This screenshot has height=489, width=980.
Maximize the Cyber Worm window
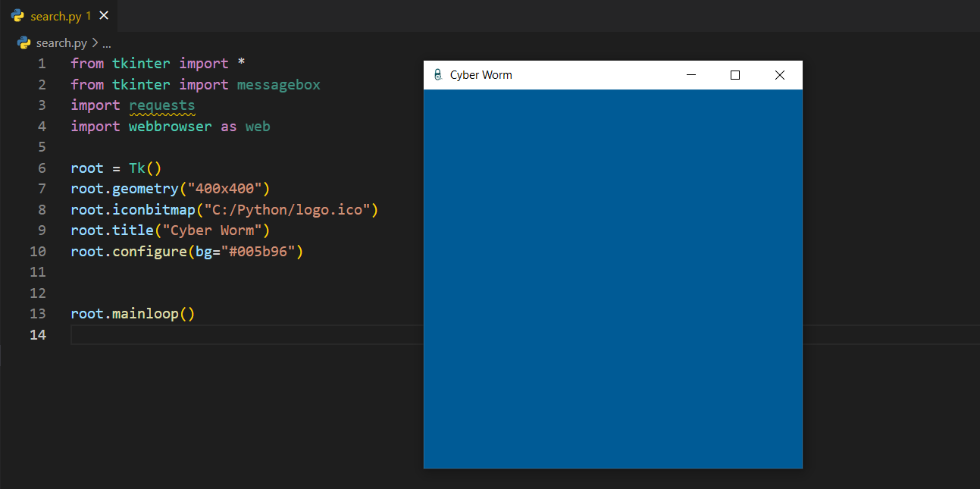click(x=734, y=75)
